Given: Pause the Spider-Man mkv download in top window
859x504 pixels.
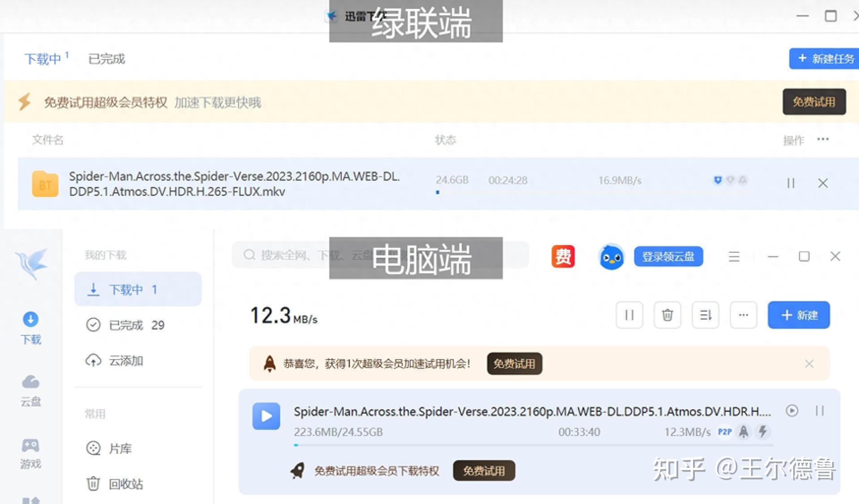Looking at the screenshot, I should (x=791, y=183).
